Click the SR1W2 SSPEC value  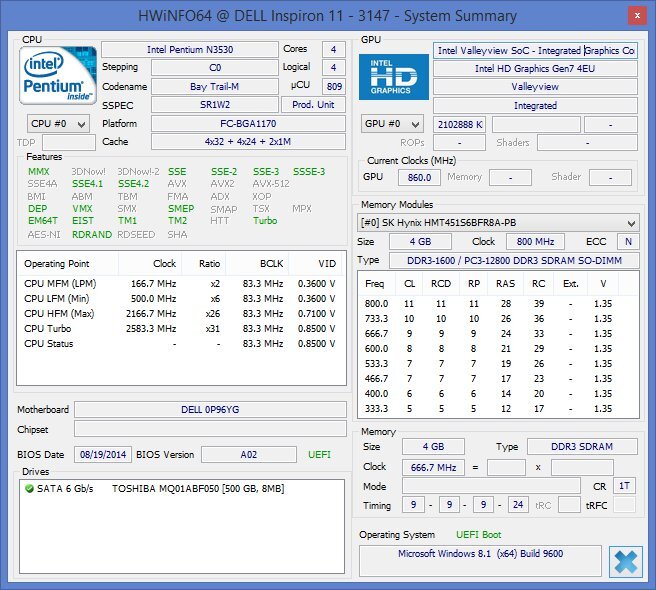215,105
